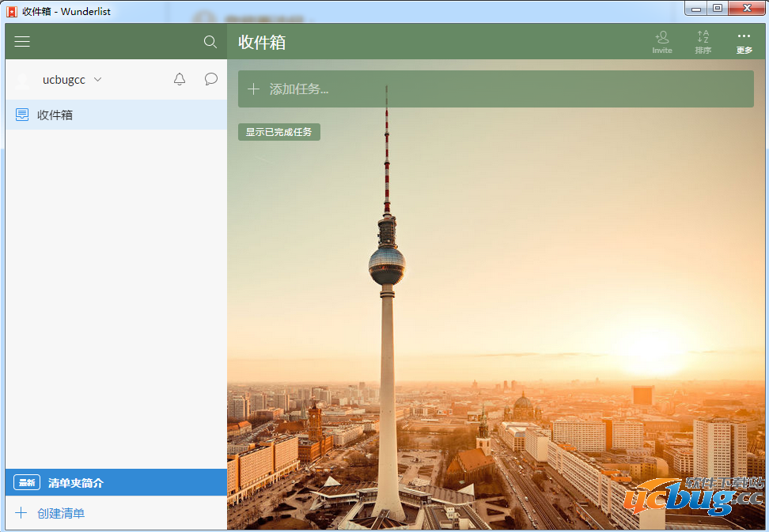Select the 收件箱 list in sidebar
This screenshot has height=532, width=769.
coord(55,115)
